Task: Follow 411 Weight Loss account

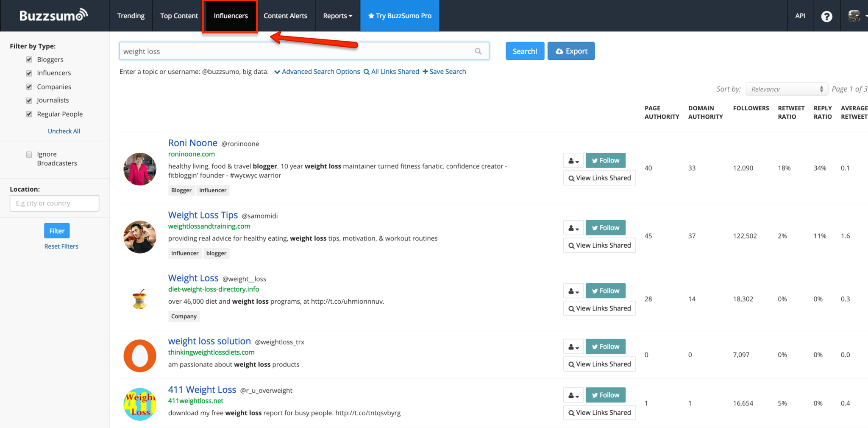Action: click(605, 395)
